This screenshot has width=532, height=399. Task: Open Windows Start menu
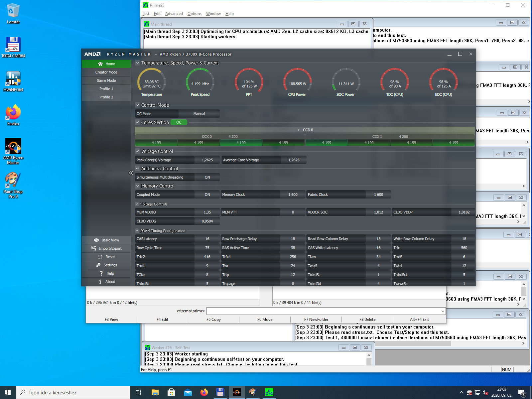click(8, 392)
